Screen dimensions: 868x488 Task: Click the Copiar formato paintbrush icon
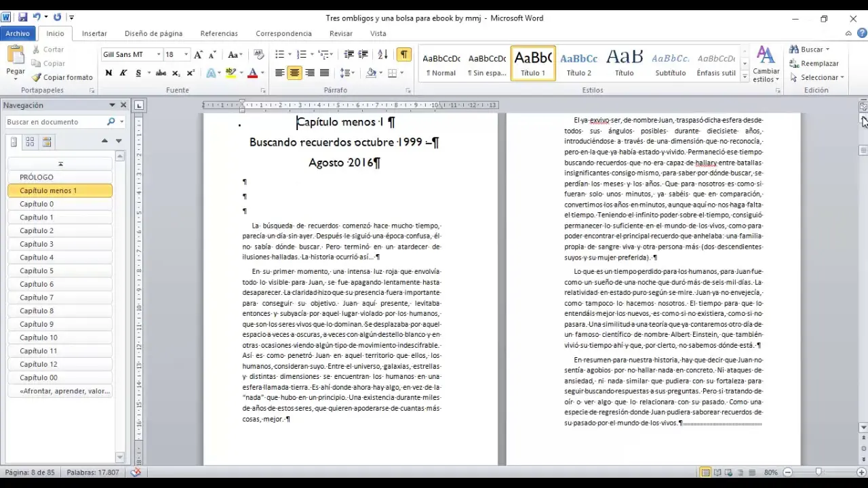[x=37, y=77]
